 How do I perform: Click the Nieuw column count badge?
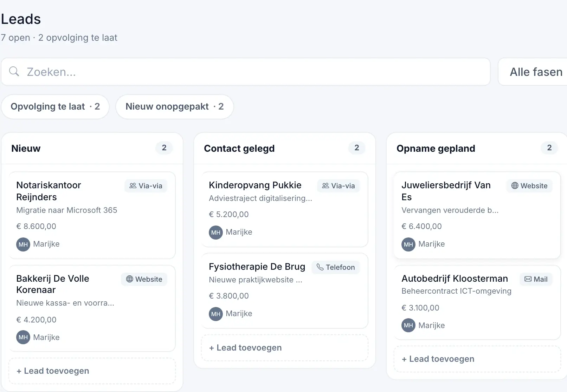(x=164, y=148)
